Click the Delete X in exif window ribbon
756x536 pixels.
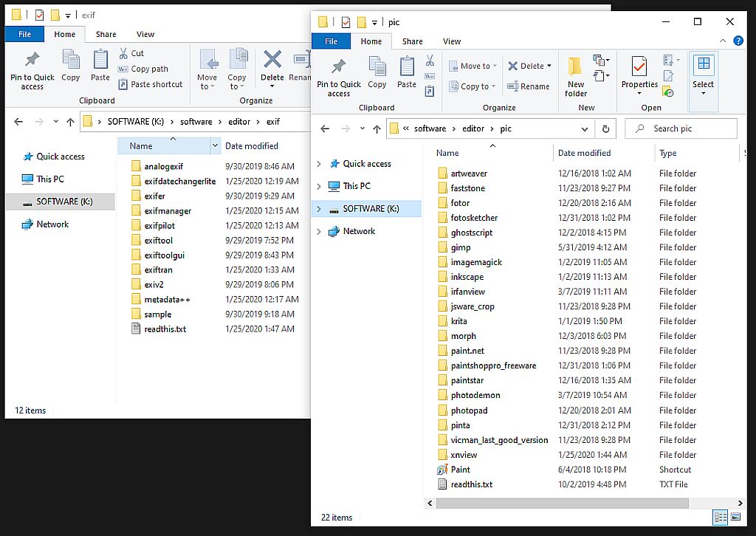(x=272, y=60)
